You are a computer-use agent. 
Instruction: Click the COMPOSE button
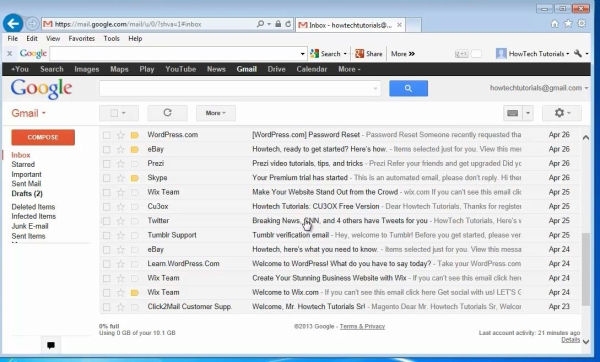point(43,137)
